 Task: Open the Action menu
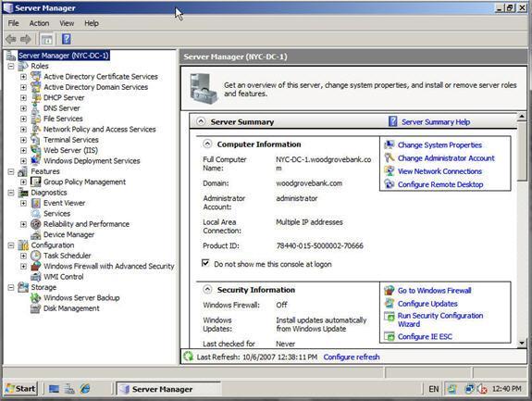coord(39,23)
